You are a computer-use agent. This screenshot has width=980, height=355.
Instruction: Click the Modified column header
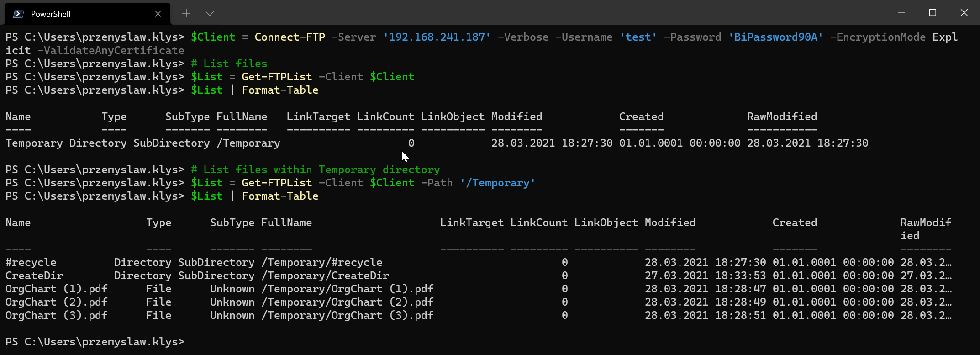(x=516, y=117)
